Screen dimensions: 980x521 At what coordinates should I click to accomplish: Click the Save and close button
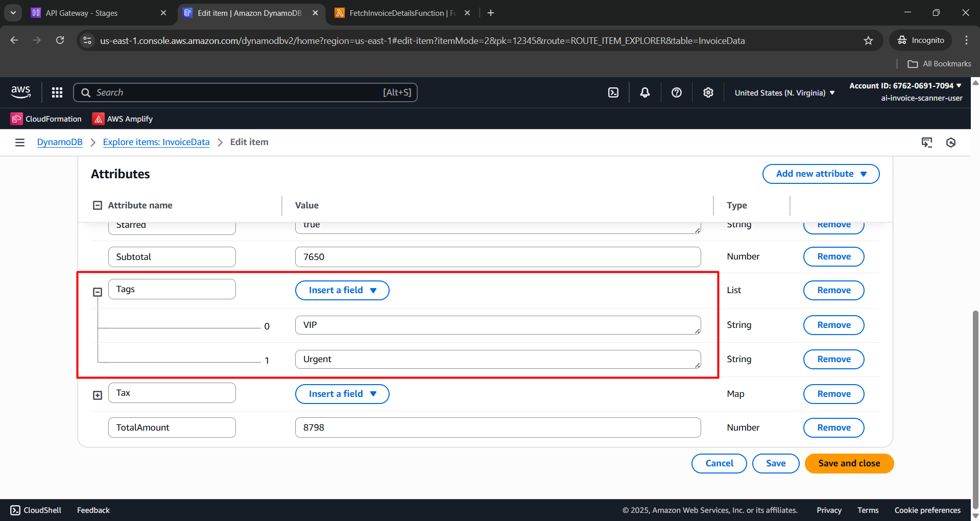pos(849,463)
